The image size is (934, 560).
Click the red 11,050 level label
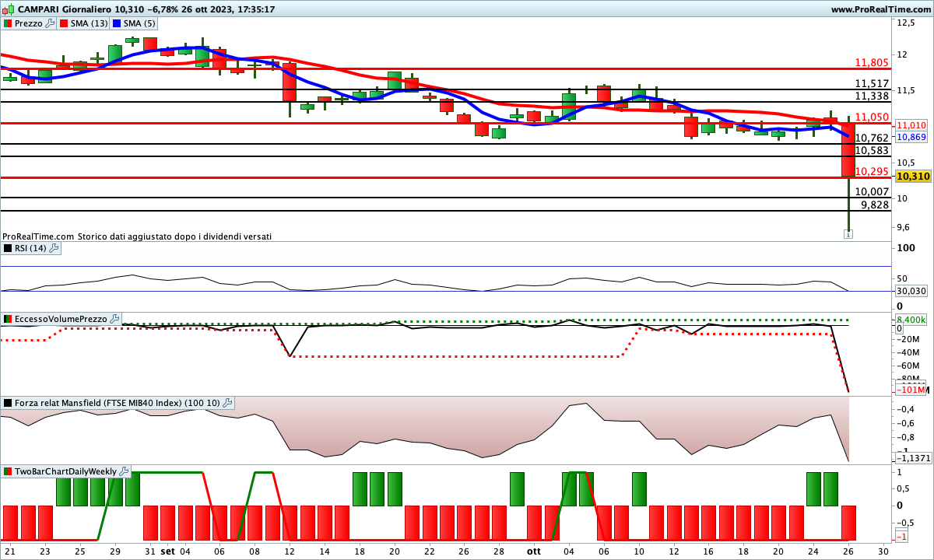point(872,117)
